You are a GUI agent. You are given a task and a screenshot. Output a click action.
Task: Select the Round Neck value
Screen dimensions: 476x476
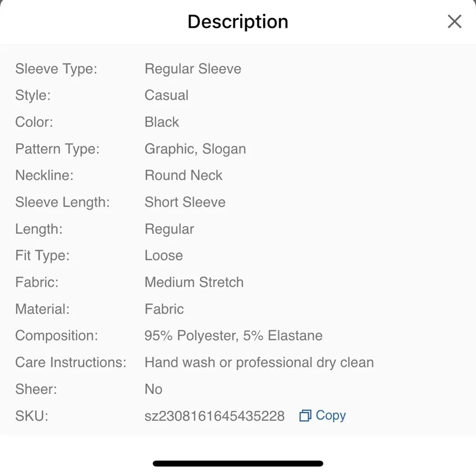coord(183,176)
